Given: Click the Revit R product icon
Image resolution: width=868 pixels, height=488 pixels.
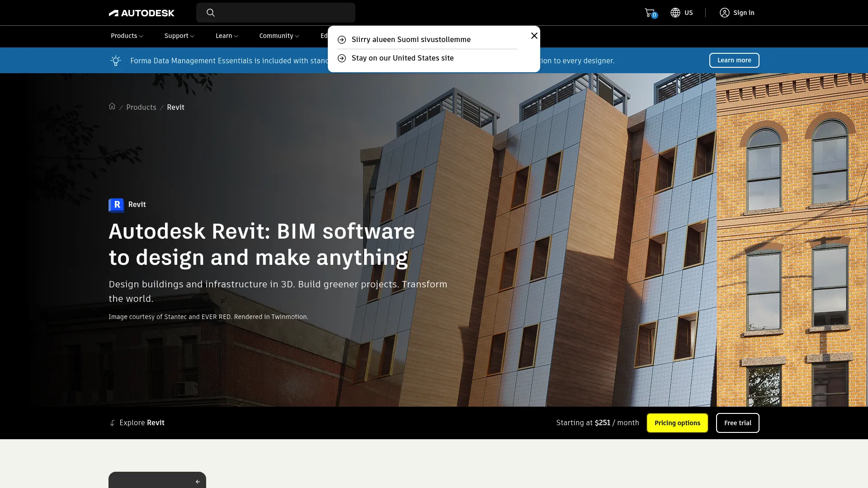Looking at the screenshot, I should click(116, 205).
